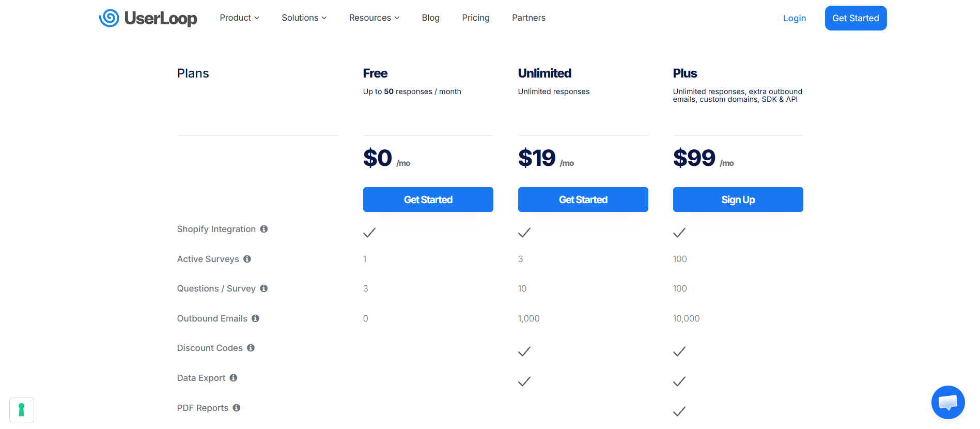The image size is (980, 429).
Task: Open the Partners page
Action: pyautogui.click(x=528, y=18)
